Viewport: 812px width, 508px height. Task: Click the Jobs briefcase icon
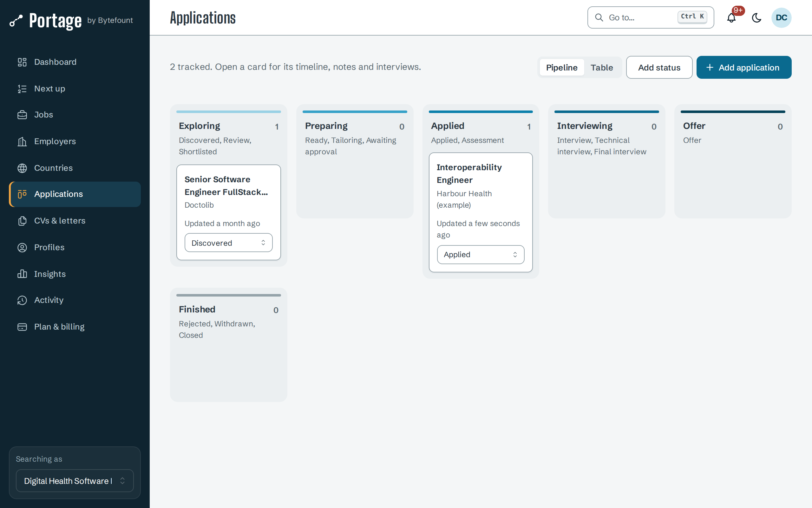coord(22,115)
